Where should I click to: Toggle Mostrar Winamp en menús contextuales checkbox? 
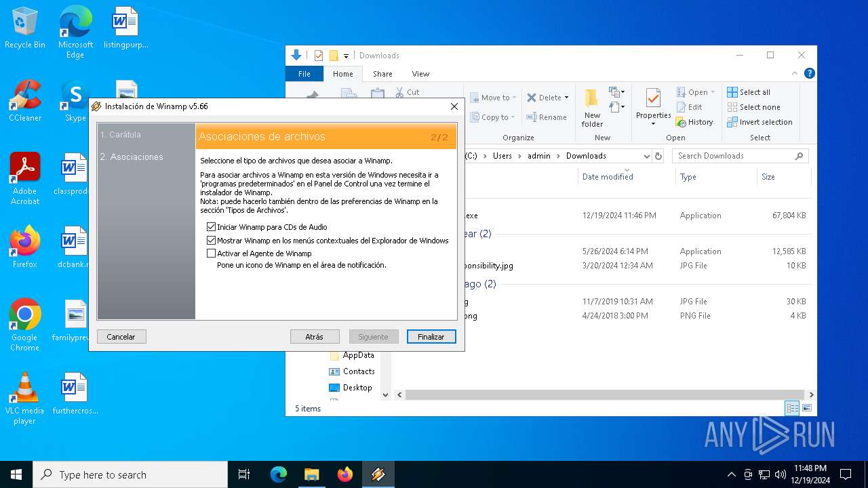click(211, 241)
